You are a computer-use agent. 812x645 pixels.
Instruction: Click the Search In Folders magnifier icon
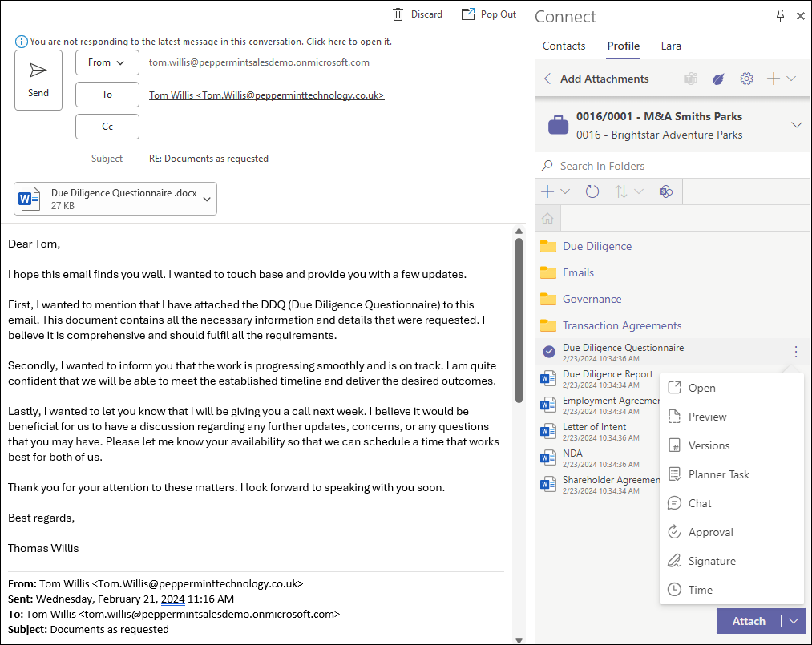[x=547, y=166]
